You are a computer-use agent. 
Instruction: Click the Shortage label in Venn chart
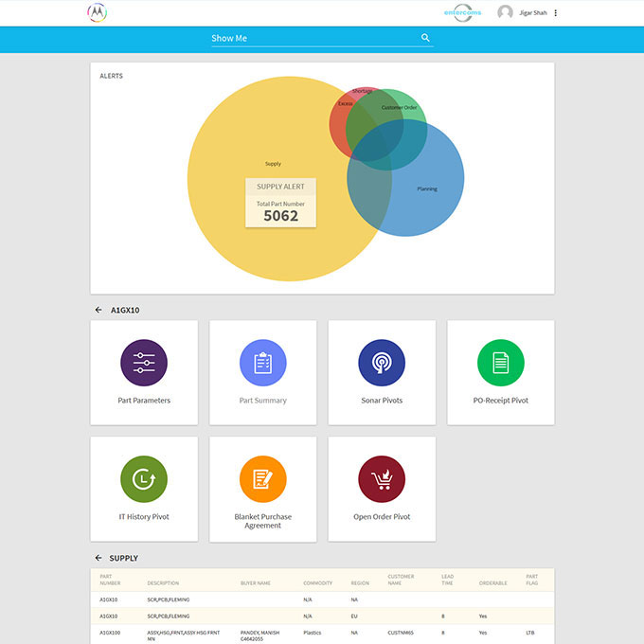click(x=362, y=91)
